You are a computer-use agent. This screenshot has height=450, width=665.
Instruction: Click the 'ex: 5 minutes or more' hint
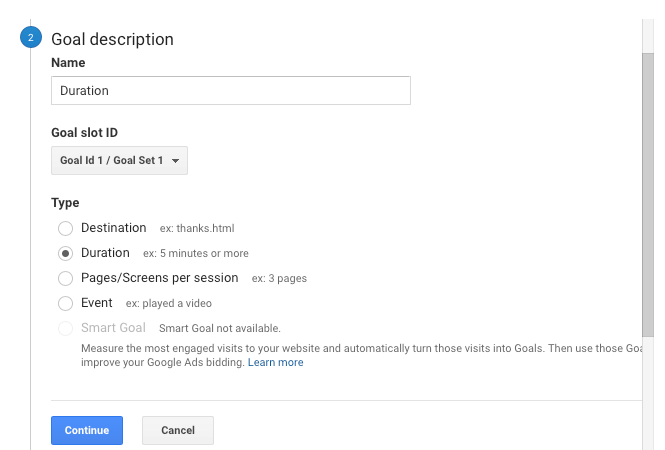tap(196, 253)
